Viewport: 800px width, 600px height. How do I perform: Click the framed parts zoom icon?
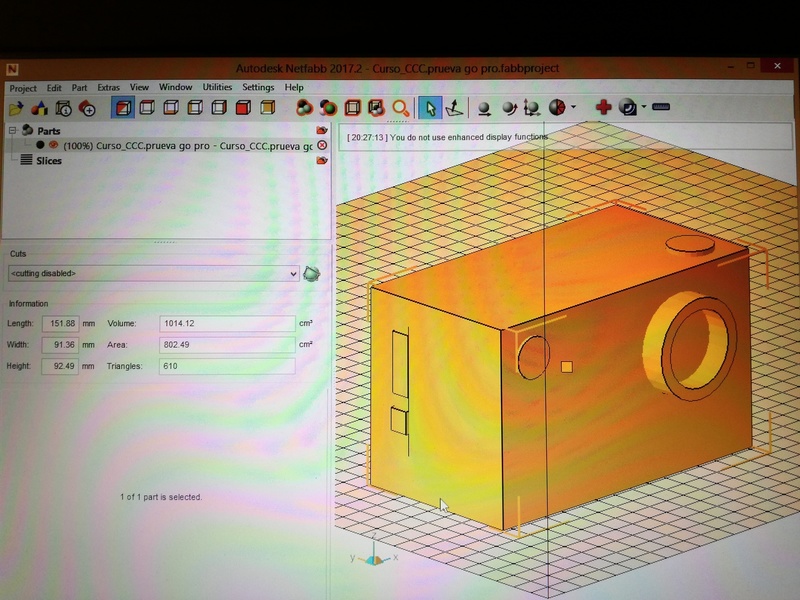tap(376, 108)
